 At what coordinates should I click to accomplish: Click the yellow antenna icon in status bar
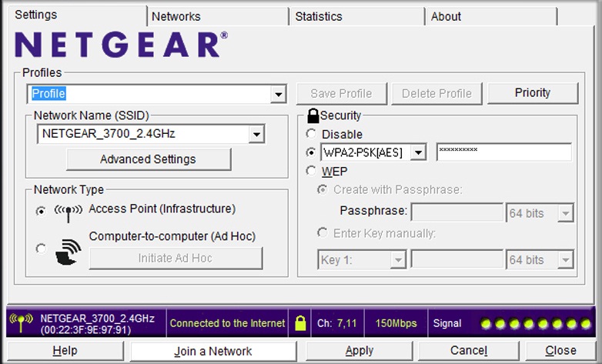point(21,323)
